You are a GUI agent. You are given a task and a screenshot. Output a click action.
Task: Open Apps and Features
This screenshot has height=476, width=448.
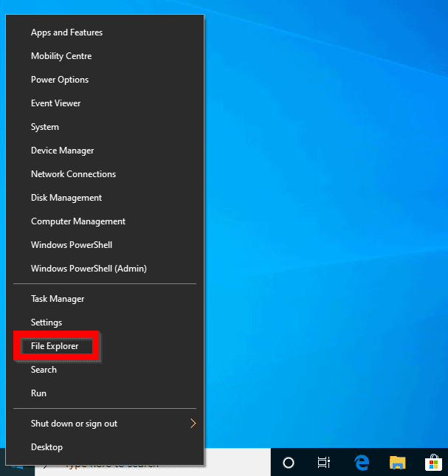click(105, 32)
